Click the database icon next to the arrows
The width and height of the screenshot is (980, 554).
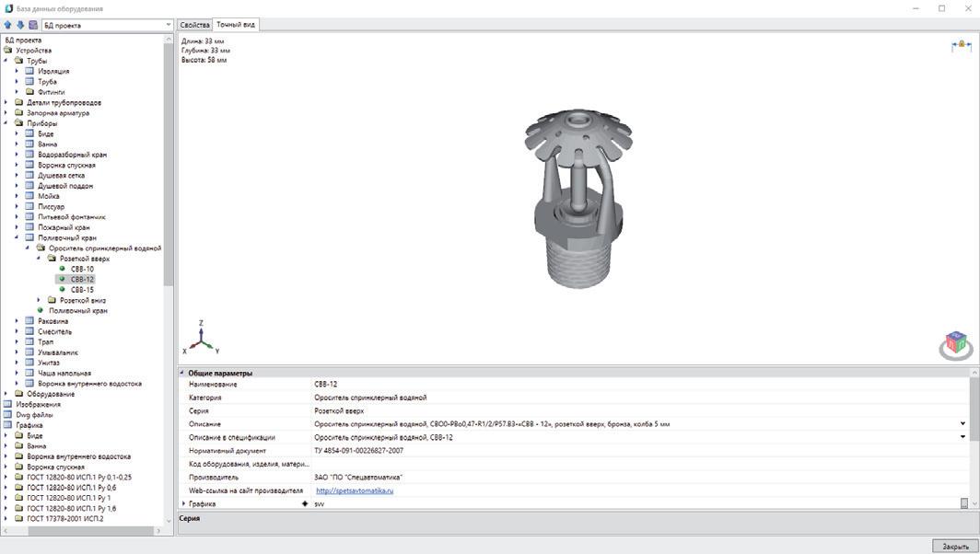[x=32, y=25]
